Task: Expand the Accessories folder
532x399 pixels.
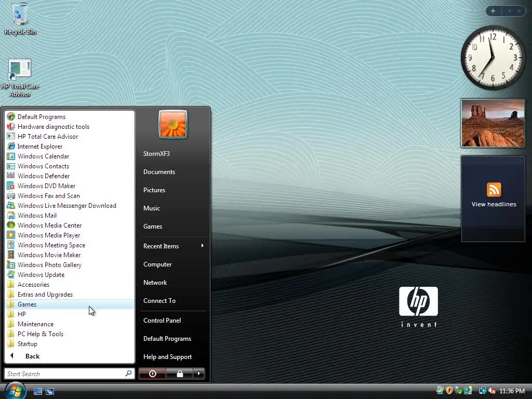Action: click(x=70, y=284)
